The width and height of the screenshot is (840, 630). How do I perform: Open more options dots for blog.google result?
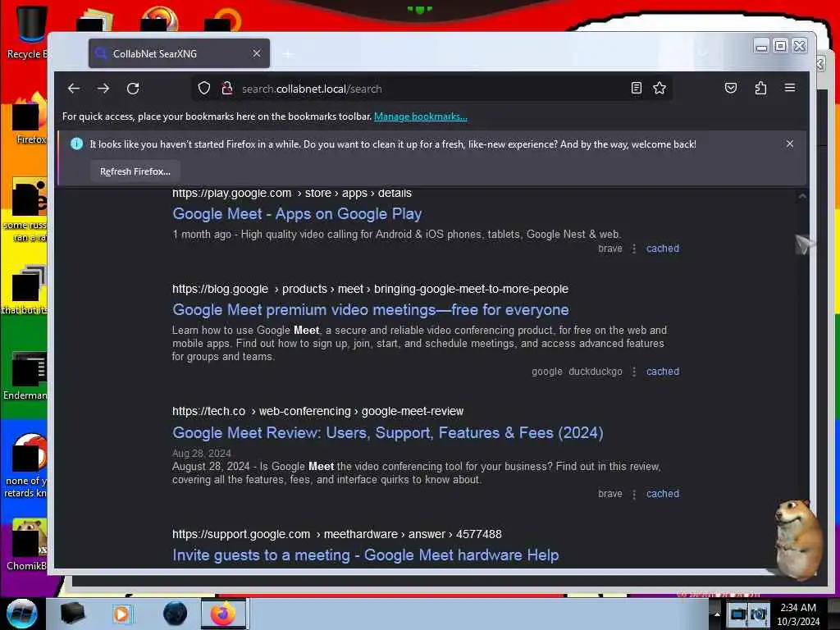634,372
